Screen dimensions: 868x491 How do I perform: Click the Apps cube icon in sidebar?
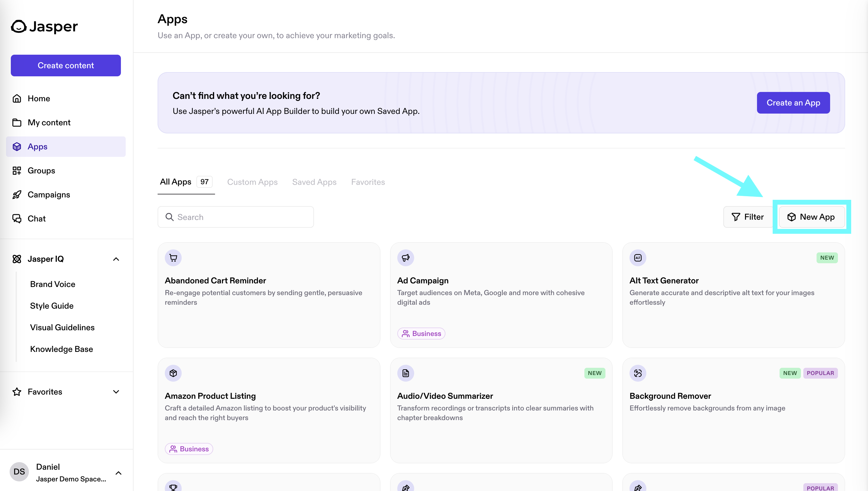tap(17, 147)
